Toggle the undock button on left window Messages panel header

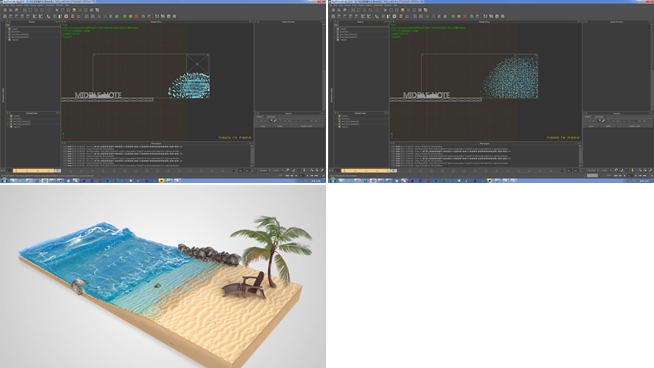pyautogui.click(x=250, y=144)
